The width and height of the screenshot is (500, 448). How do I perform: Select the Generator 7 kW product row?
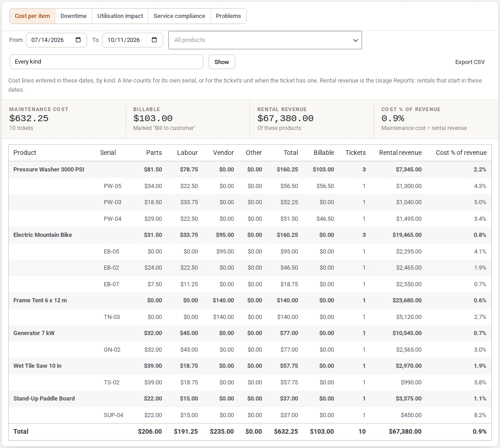(250, 333)
